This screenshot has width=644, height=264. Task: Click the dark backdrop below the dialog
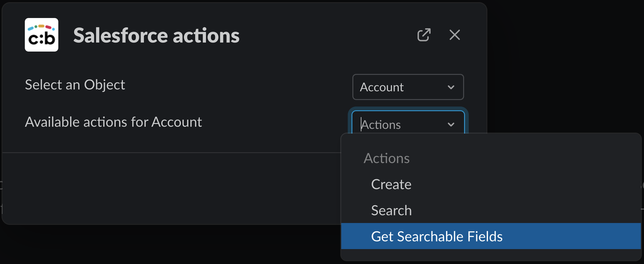(x=171, y=245)
